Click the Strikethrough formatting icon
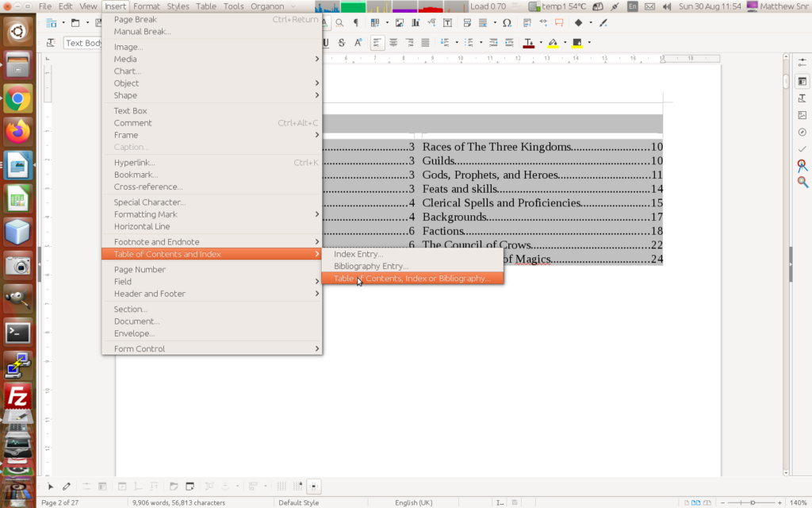 342,43
